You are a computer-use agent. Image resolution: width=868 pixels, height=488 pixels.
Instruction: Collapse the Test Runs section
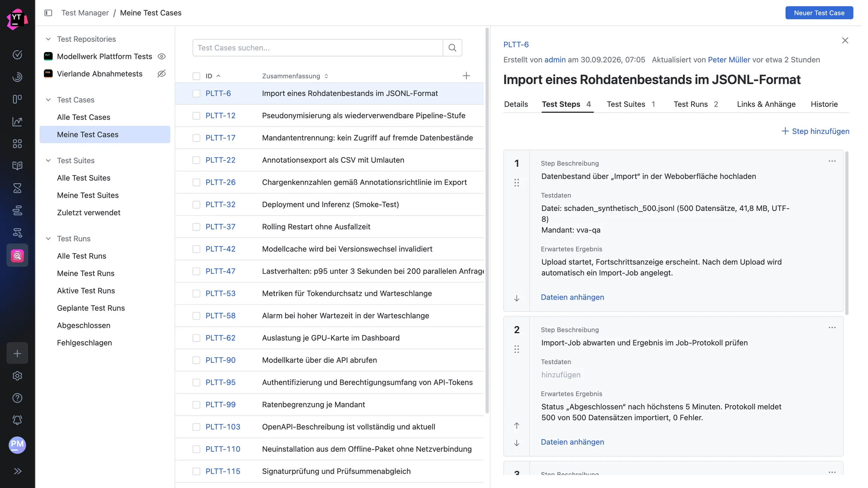[x=48, y=238]
